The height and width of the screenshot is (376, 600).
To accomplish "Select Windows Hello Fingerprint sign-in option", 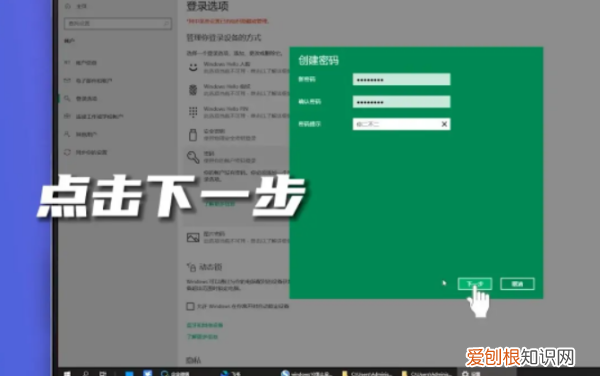I will point(237,90).
